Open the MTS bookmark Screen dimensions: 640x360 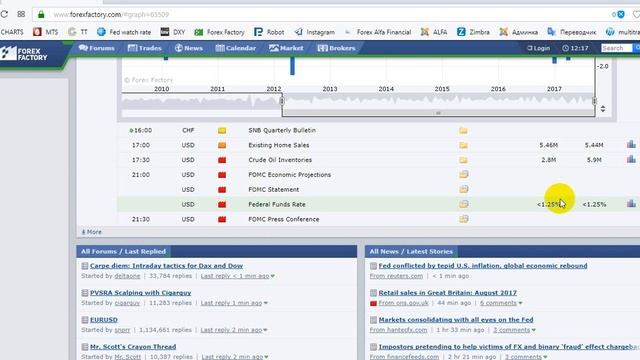click(x=46, y=32)
